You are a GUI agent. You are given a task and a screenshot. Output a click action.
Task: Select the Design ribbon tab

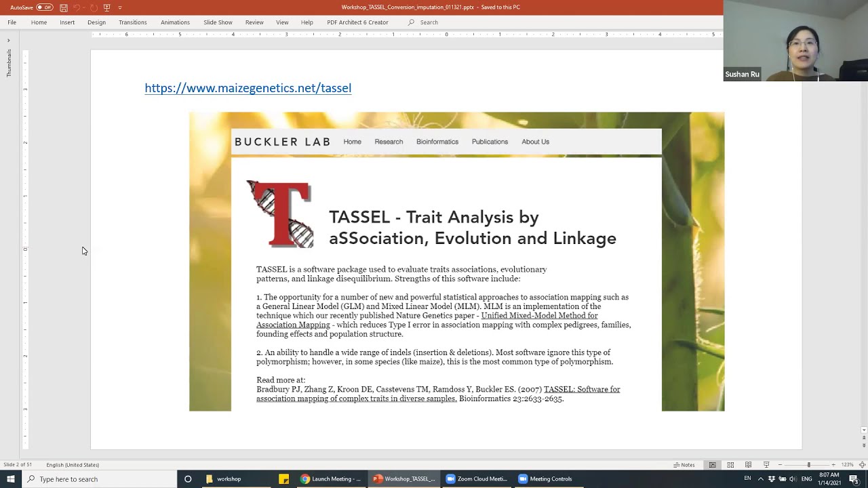96,22
